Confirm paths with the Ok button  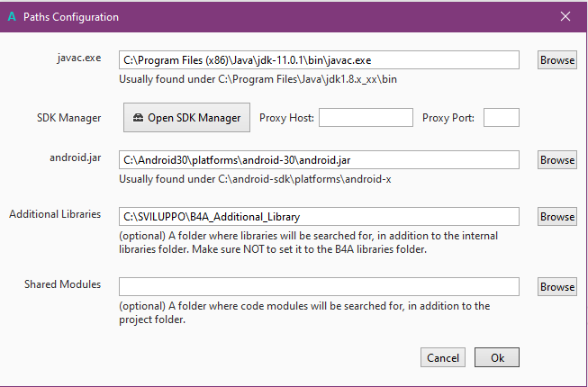[497, 357]
